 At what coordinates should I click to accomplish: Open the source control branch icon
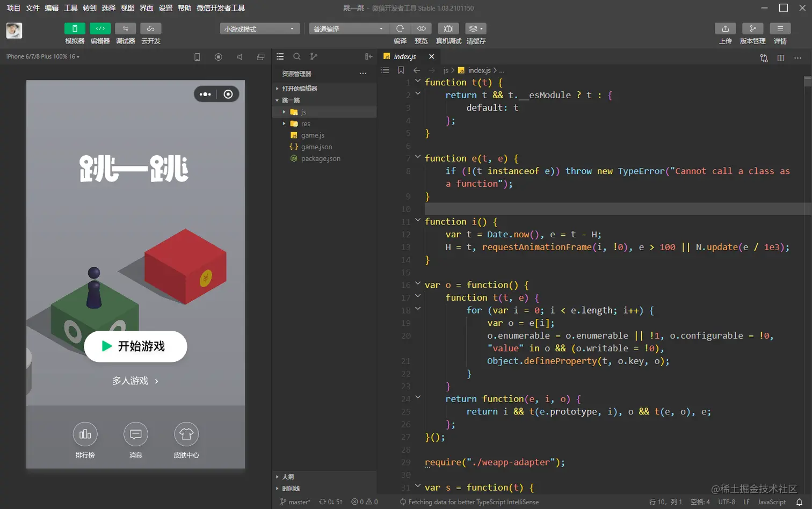pyautogui.click(x=314, y=56)
